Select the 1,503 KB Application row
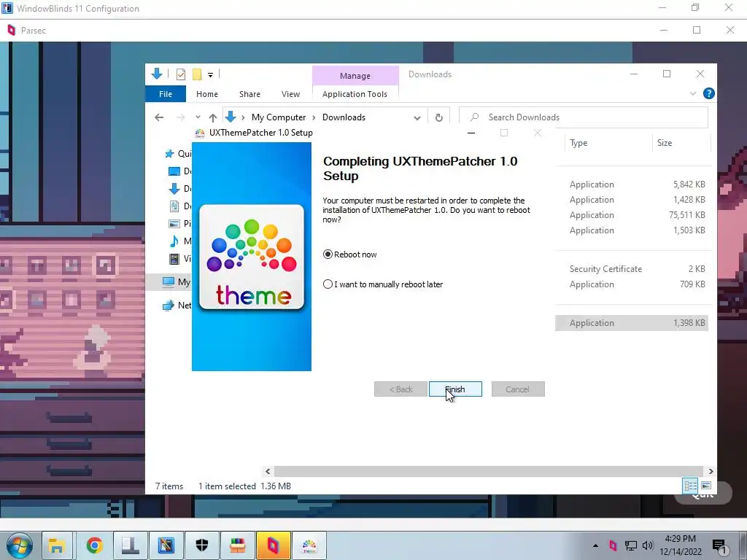This screenshot has width=747, height=560. tap(632, 230)
